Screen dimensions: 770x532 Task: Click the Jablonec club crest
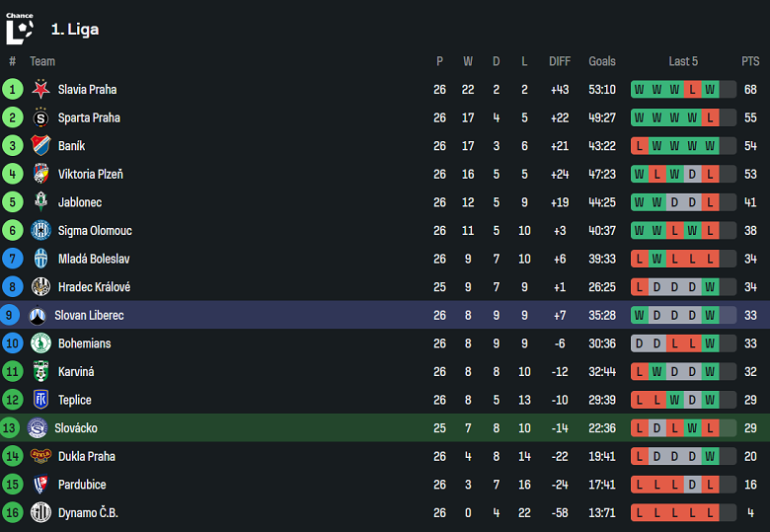40,202
